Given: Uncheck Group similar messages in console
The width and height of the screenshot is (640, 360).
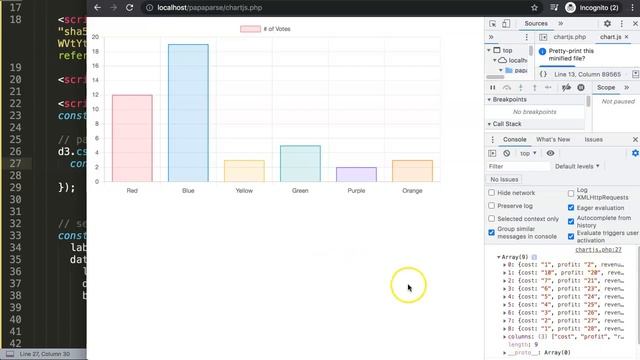Looking at the screenshot, I should (491, 233).
